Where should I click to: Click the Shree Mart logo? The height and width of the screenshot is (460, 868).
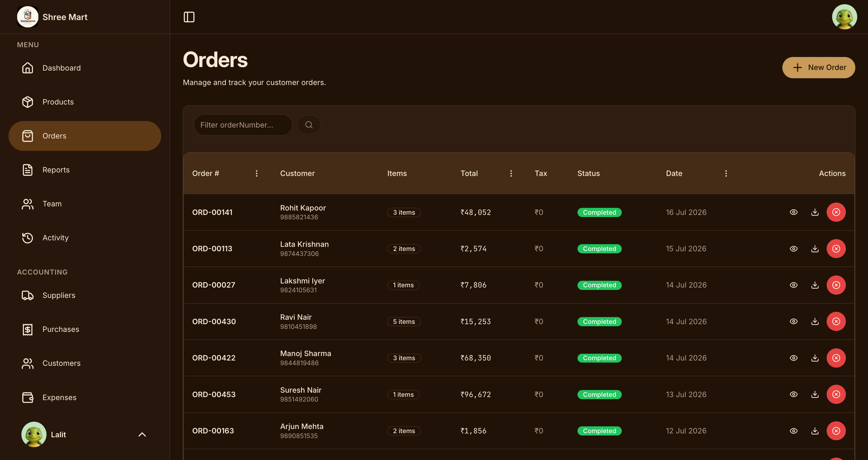(x=28, y=17)
